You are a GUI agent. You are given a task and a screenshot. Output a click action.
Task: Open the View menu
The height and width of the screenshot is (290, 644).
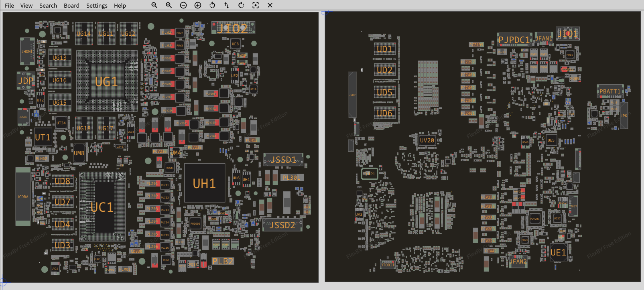[26, 6]
